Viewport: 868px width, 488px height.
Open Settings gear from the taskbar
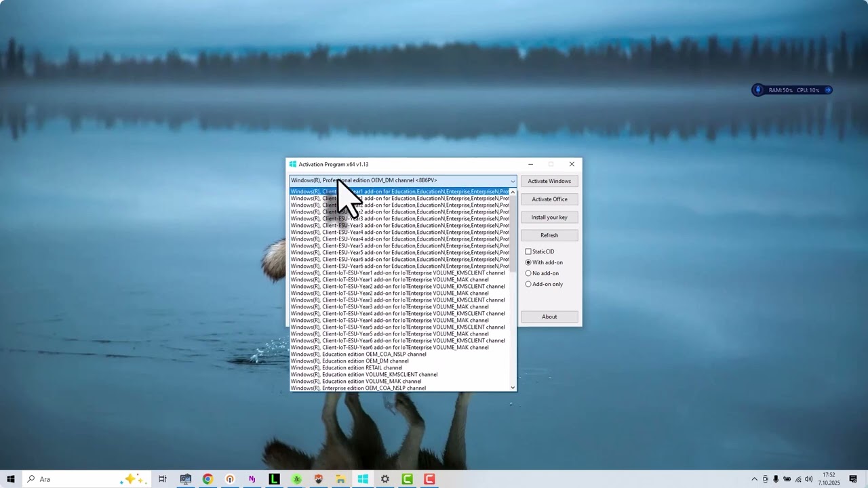point(385,479)
